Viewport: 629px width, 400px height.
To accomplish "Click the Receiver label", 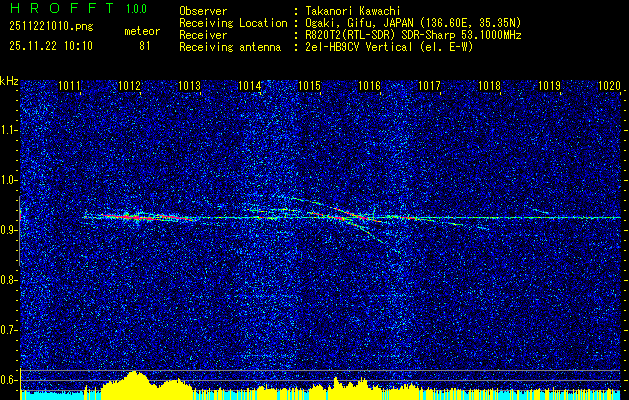I will [203, 35].
